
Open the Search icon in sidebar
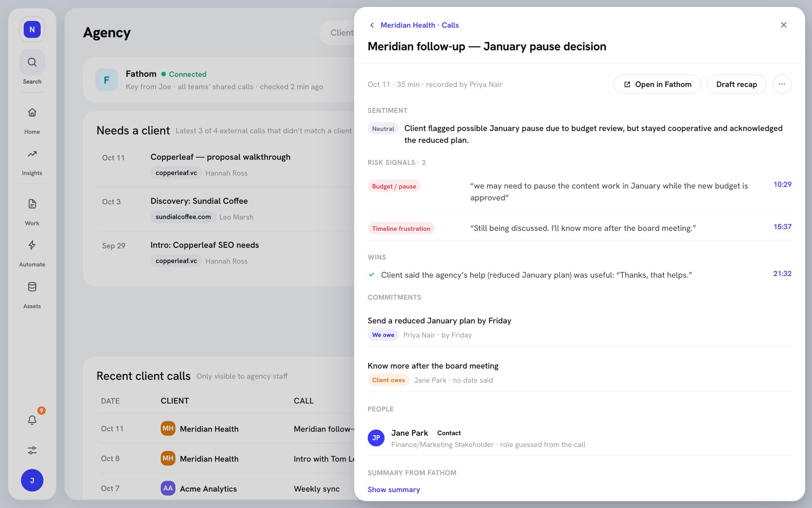(32, 62)
